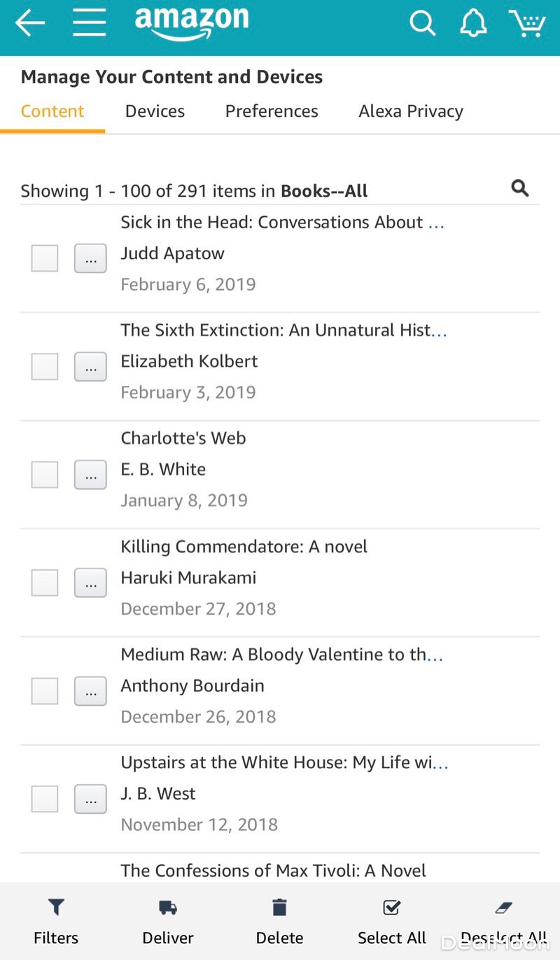Select Charlotte's Web checkbox
This screenshot has height=960, width=560.
pos(45,475)
